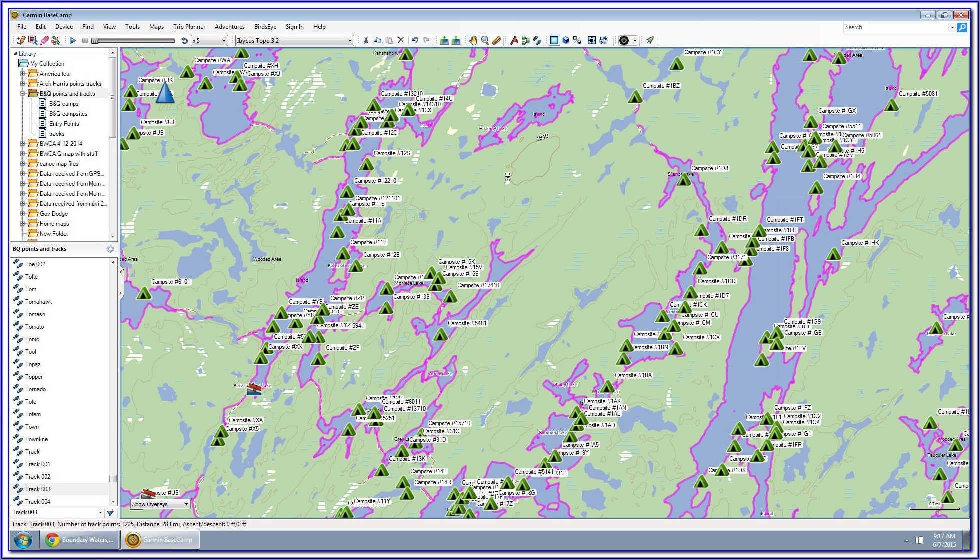Collapse the B&Q points and tracks folder
This screenshot has height=560, width=980.
click(x=23, y=94)
